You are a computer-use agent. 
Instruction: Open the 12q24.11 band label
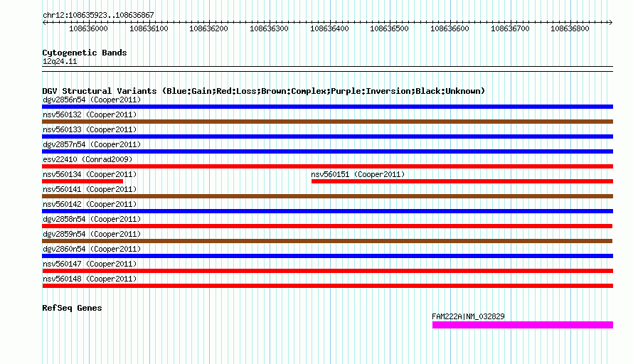click(60, 61)
